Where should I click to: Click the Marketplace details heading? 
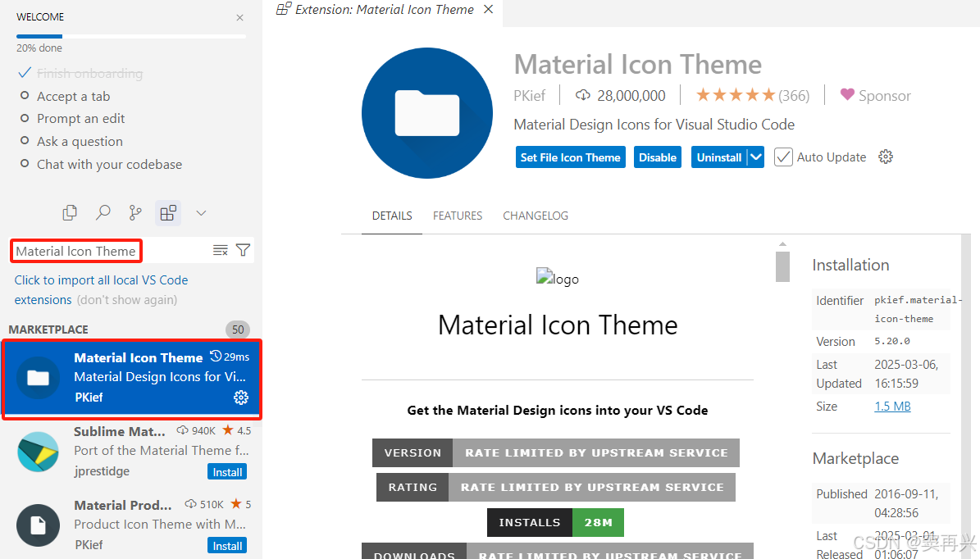(855, 458)
